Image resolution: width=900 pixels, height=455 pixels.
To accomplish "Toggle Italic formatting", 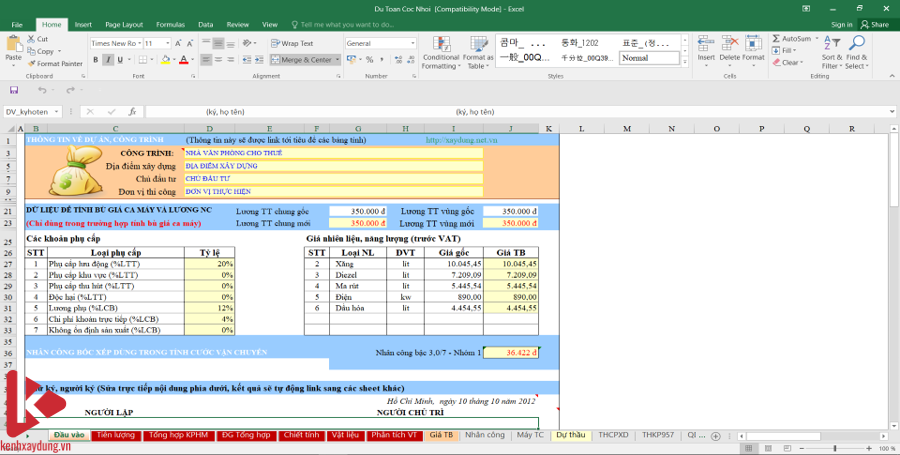I will click(106, 60).
